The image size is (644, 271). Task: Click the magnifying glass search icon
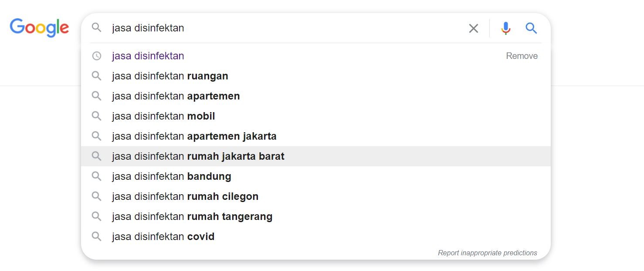[531, 28]
